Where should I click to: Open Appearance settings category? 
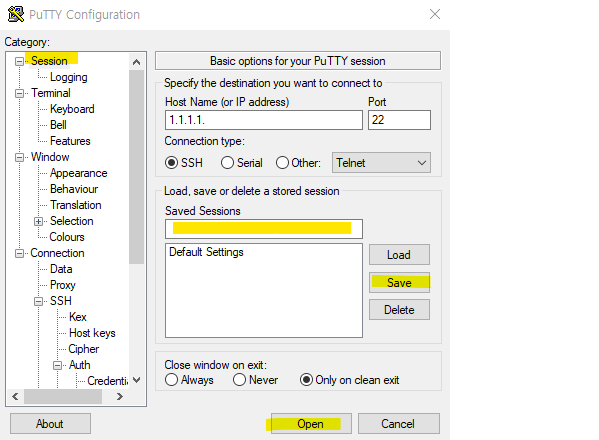coord(79,173)
